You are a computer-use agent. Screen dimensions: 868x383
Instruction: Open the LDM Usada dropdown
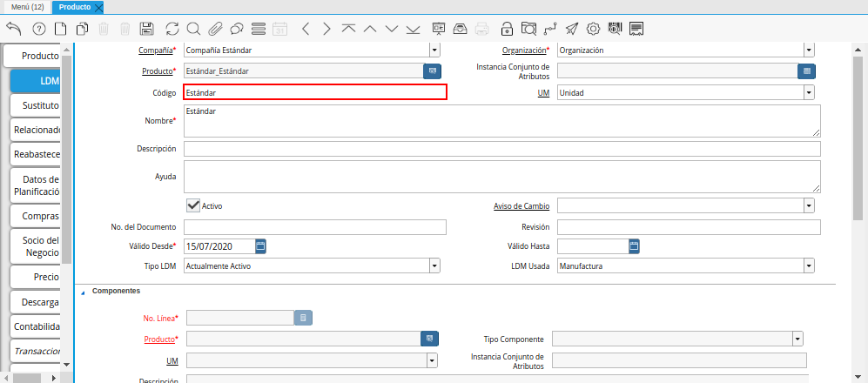click(809, 266)
